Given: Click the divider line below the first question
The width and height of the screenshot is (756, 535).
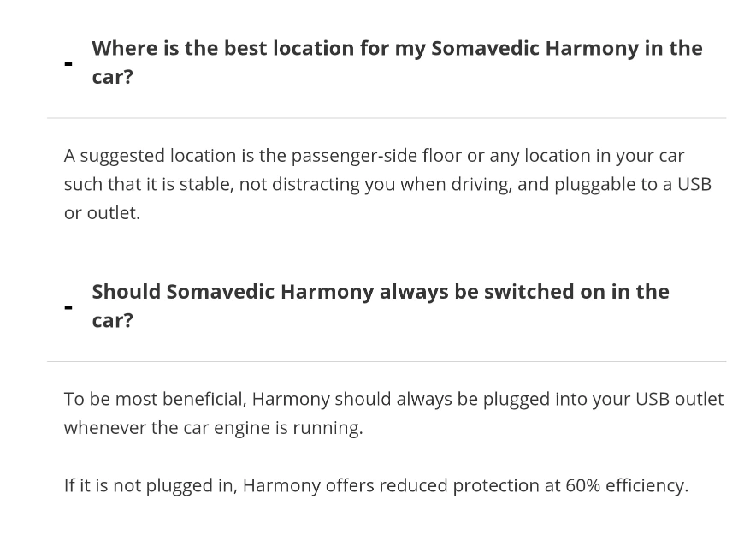Looking at the screenshot, I should point(387,118).
